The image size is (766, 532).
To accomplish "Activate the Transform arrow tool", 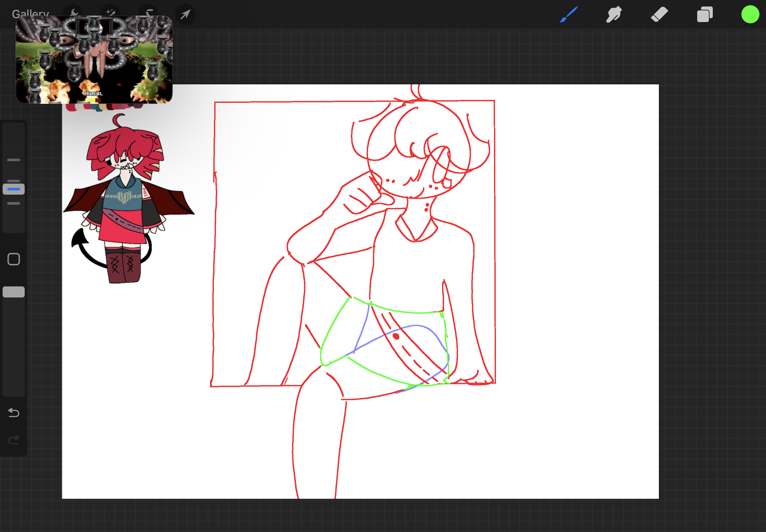I will [x=185, y=14].
